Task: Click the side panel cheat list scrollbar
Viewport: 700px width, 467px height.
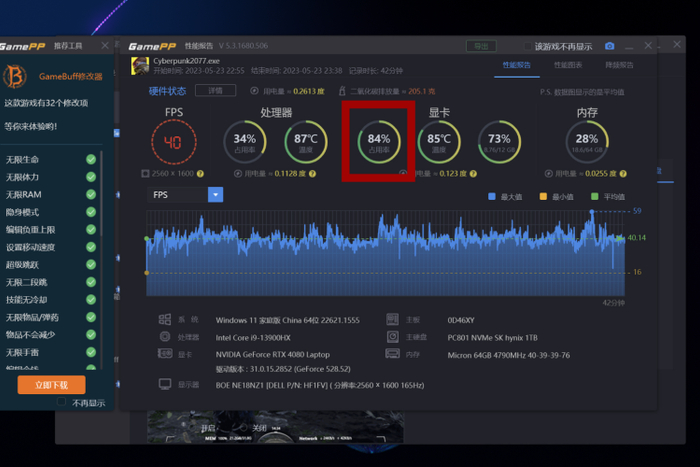Action: 102,193
